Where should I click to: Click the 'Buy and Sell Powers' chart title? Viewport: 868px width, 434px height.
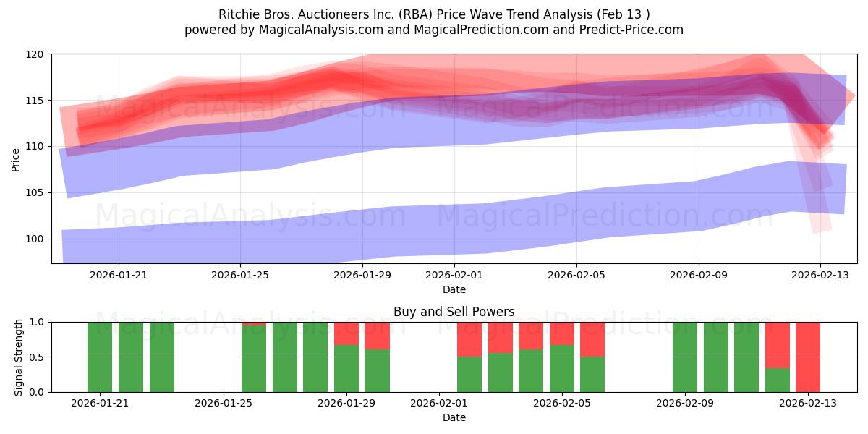[454, 312]
